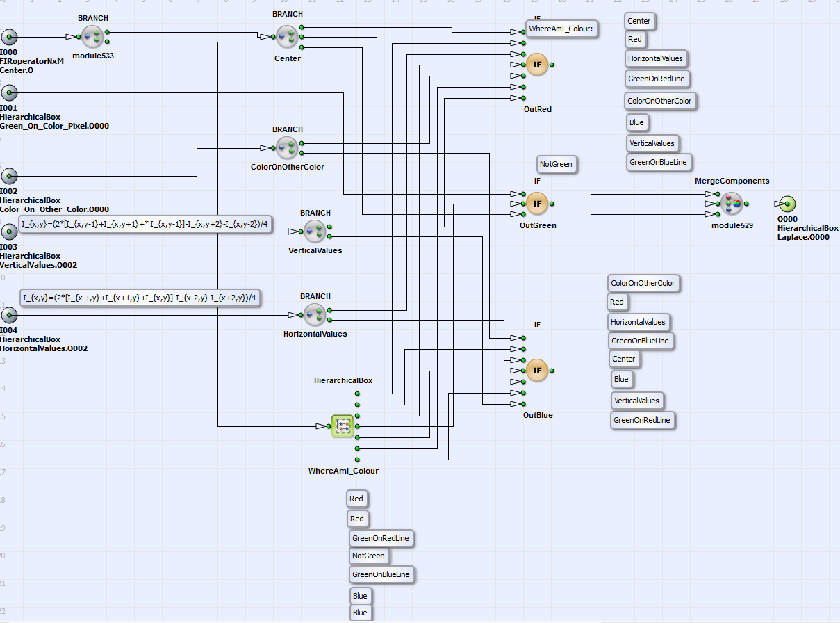The height and width of the screenshot is (623, 840).
Task: Click the 'HierarchicalBox' title above WhereAmI_Colour
Action: (x=343, y=380)
